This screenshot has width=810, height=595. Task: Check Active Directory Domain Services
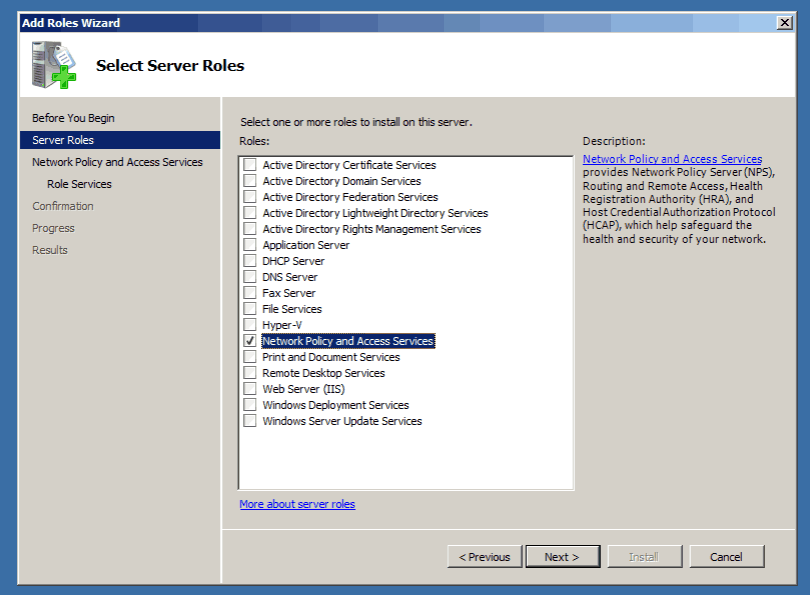point(250,181)
